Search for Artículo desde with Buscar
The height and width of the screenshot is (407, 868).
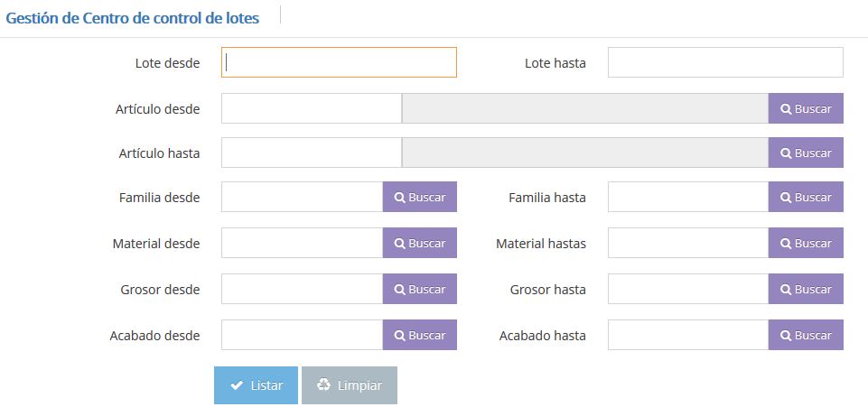806,108
